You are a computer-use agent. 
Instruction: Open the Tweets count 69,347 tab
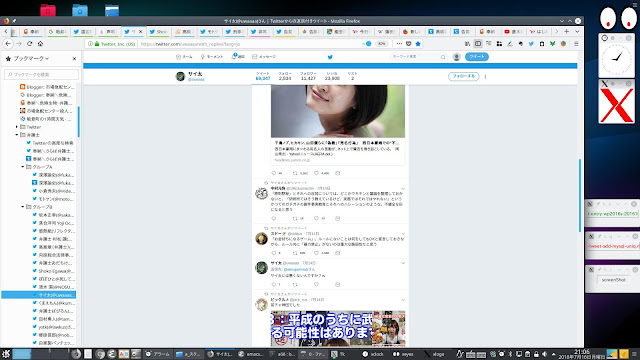point(263,76)
